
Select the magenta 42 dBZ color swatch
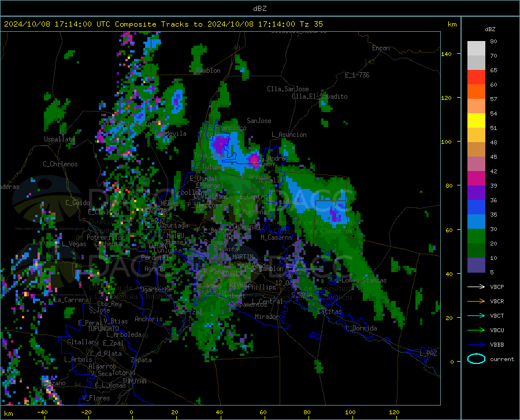(476, 179)
